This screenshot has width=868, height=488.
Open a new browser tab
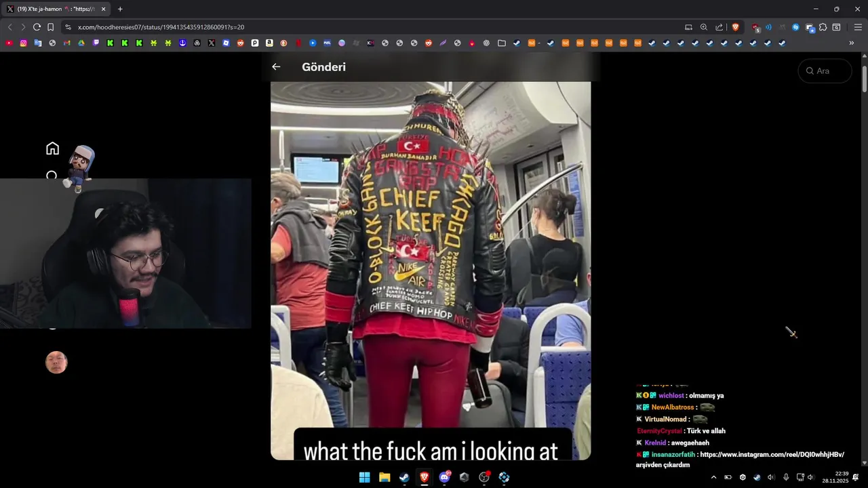pyautogui.click(x=120, y=9)
